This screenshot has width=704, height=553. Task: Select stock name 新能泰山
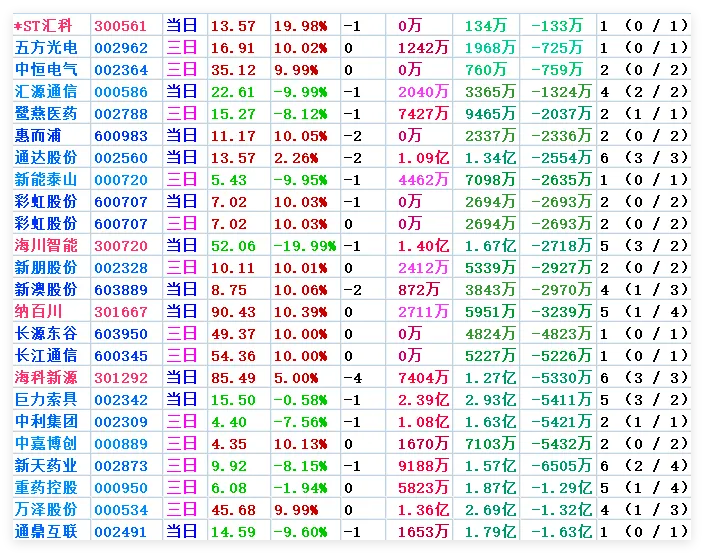[46, 180]
